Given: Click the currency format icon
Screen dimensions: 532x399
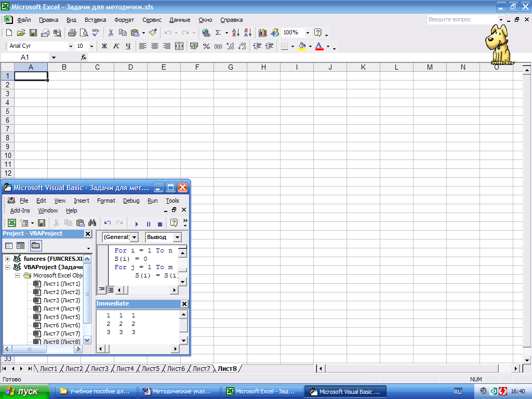Looking at the screenshot, I should (194, 46).
